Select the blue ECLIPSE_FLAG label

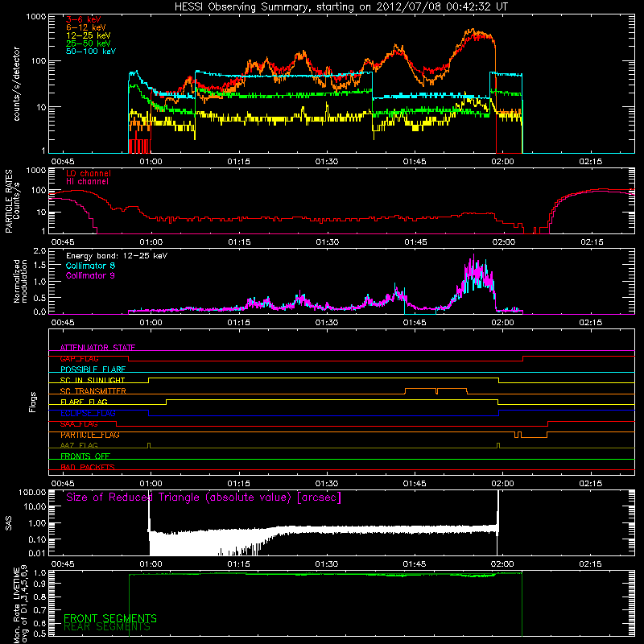(88, 413)
